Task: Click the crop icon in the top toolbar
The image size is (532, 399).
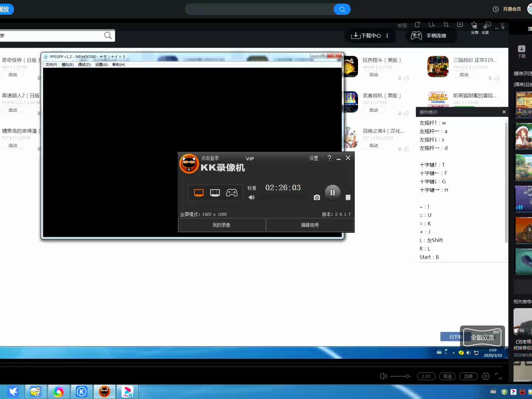Action: point(446,25)
